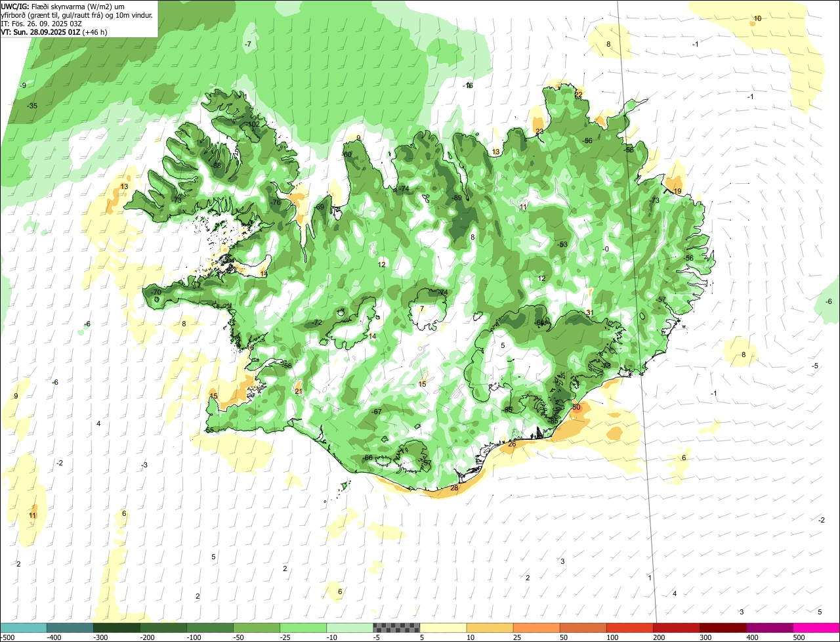Click the legend swatch for -50 to -25
The width and height of the screenshot is (840, 642).
[256, 628]
